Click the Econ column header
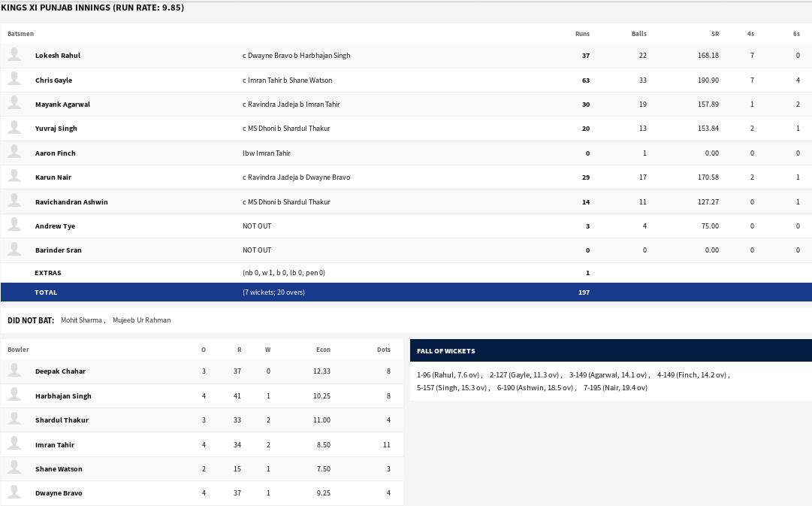Image resolution: width=812 pixels, height=506 pixels. (323, 350)
